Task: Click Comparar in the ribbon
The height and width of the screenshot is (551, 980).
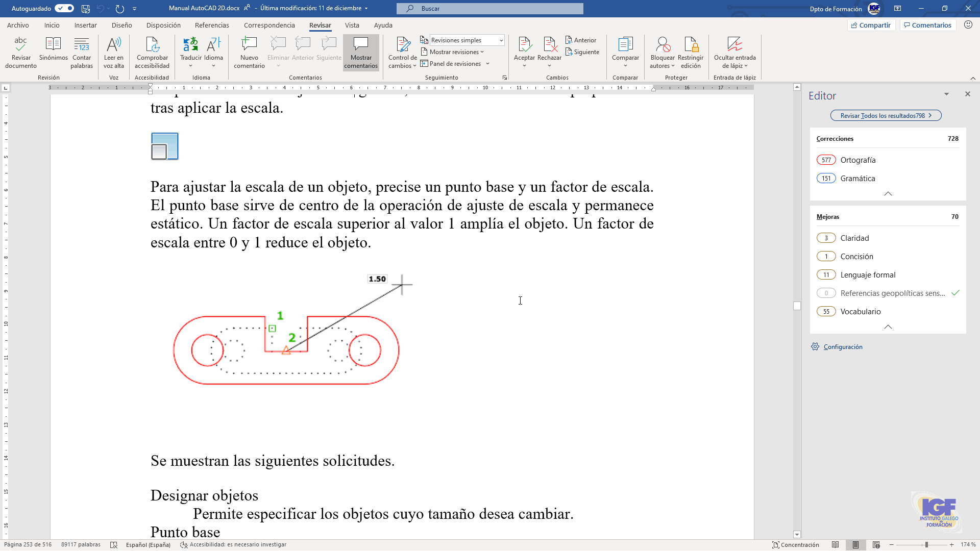Action: [625, 51]
